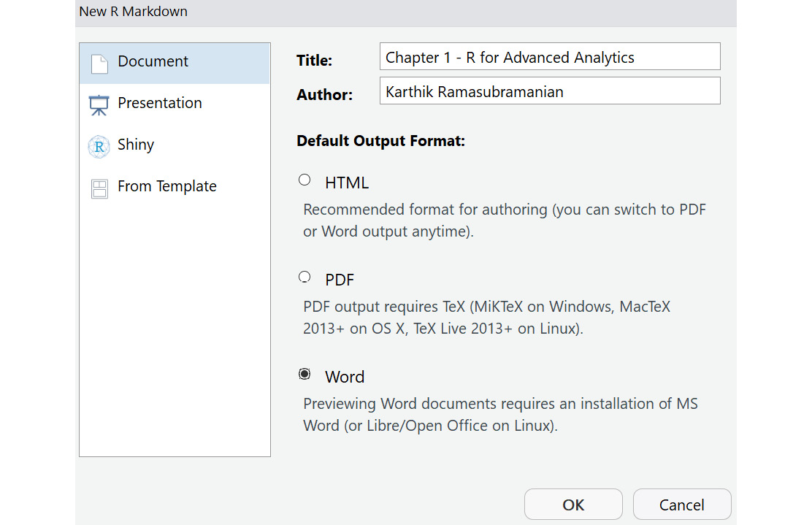Click empty area below From Template in list
812x525 pixels.
point(175,329)
